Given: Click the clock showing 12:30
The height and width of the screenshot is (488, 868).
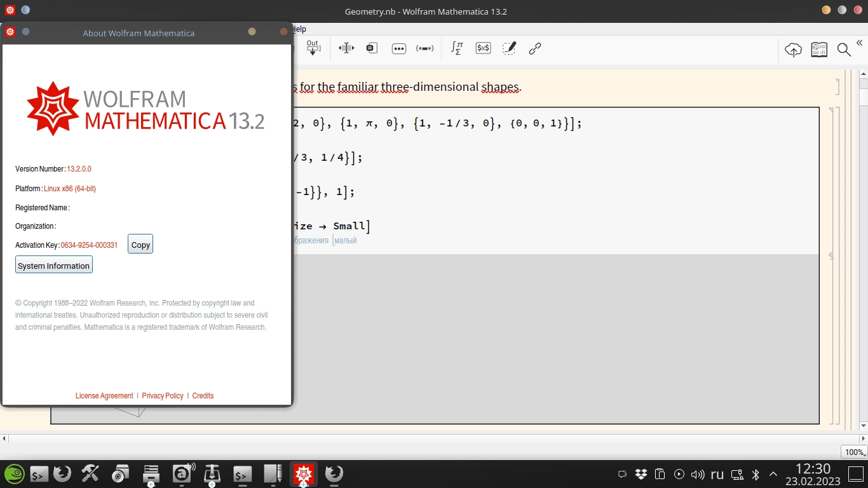Looking at the screenshot, I should pos(813,469).
